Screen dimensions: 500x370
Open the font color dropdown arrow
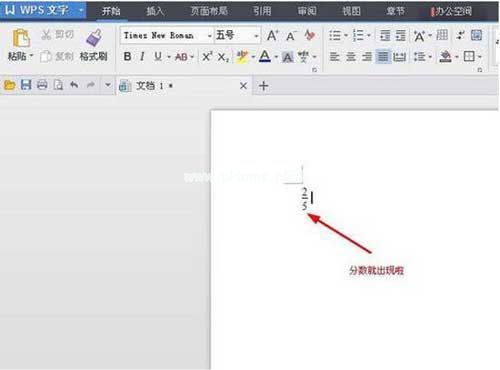tap(276, 57)
